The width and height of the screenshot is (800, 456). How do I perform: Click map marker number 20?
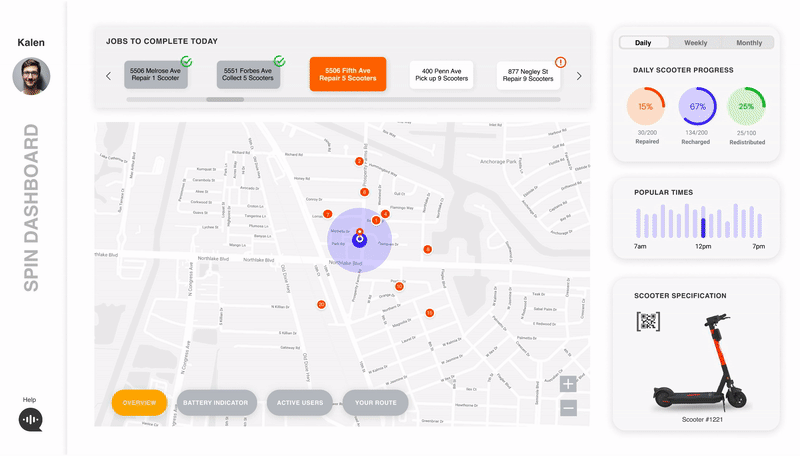321,305
